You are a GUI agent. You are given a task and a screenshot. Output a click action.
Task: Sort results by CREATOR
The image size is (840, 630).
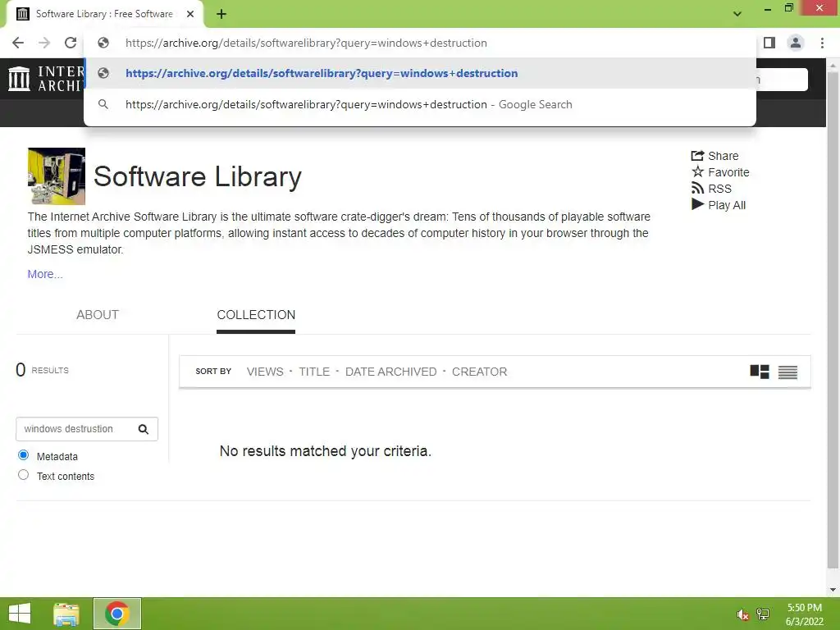pyautogui.click(x=479, y=372)
